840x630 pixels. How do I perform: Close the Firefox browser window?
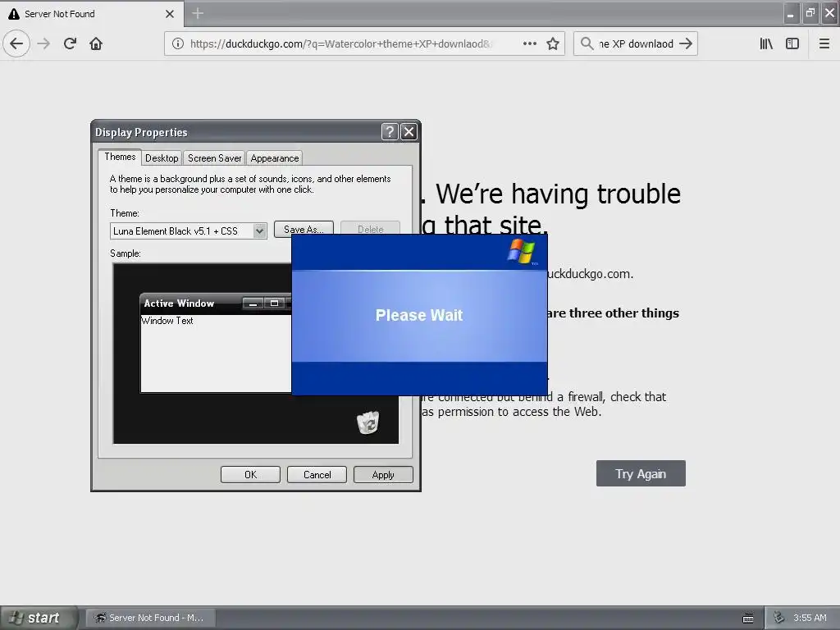coord(830,13)
